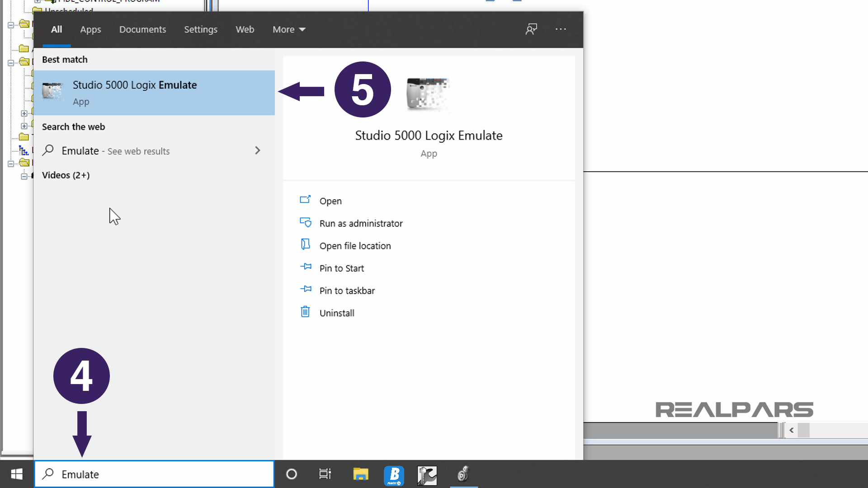868x488 pixels.
Task: Switch to the Documents search tab
Action: click(x=142, y=29)
